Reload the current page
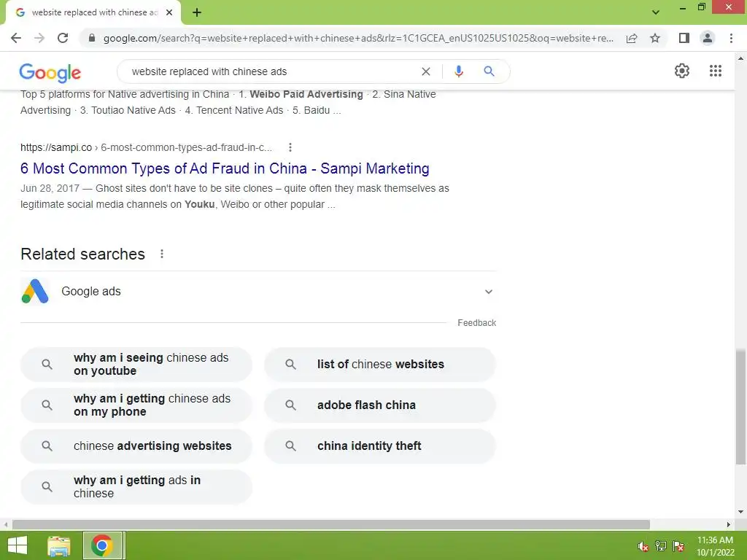Image resolution: width=747 pixels, height=560 pixels. click(63, 38)
